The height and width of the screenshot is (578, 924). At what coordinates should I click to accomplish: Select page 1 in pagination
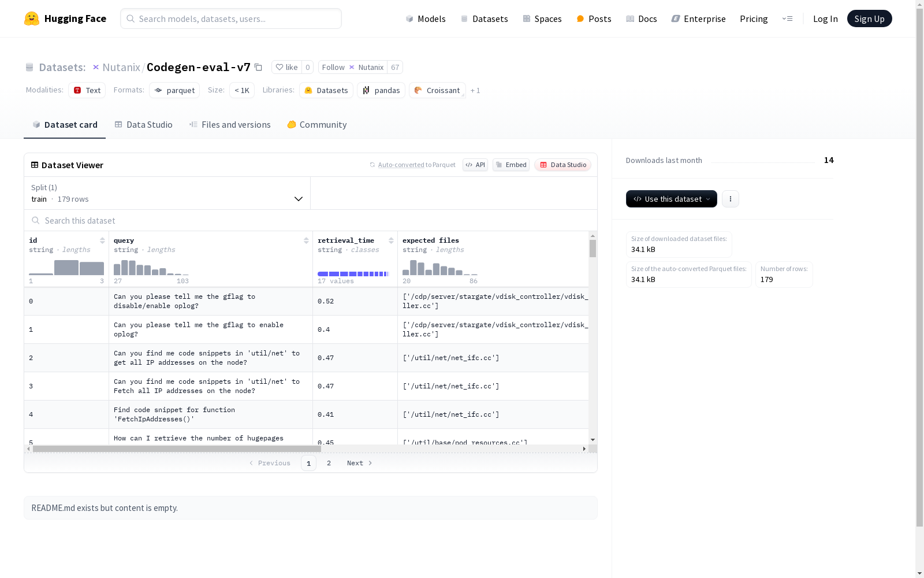308,463
